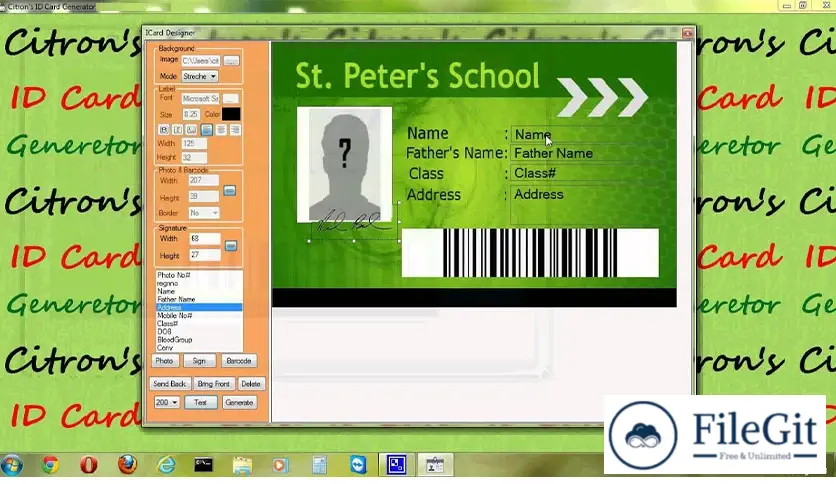
Task: Click Send Back to lower the element
Action: (x=170, y=384)
